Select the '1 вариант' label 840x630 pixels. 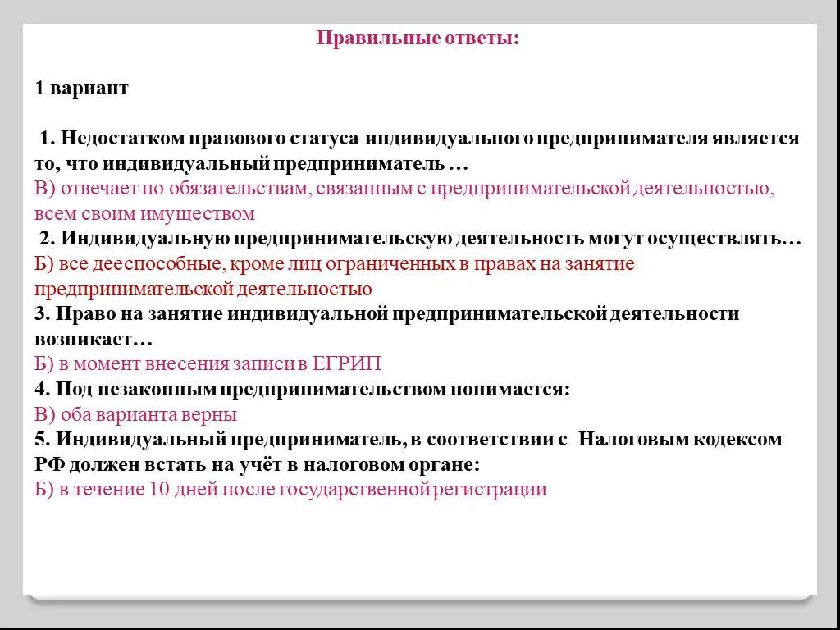click(x=81, y=88)
